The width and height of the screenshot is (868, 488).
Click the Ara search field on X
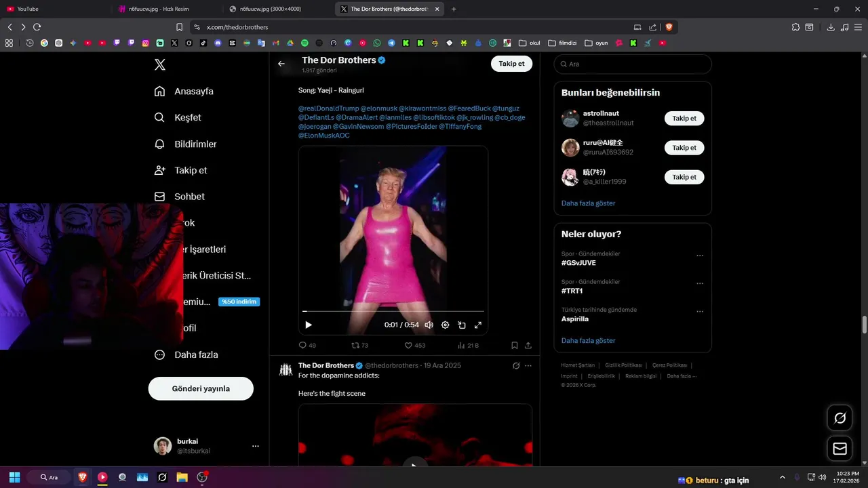click(x=633, y=64)
